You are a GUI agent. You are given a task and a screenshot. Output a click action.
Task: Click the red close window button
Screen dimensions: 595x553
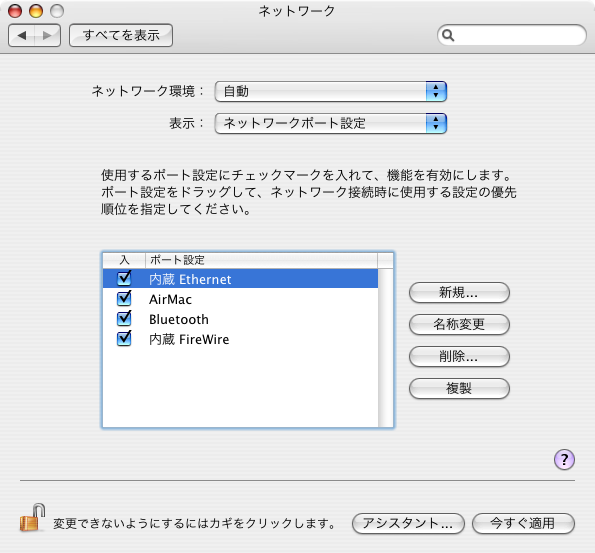tap(15, 11)
